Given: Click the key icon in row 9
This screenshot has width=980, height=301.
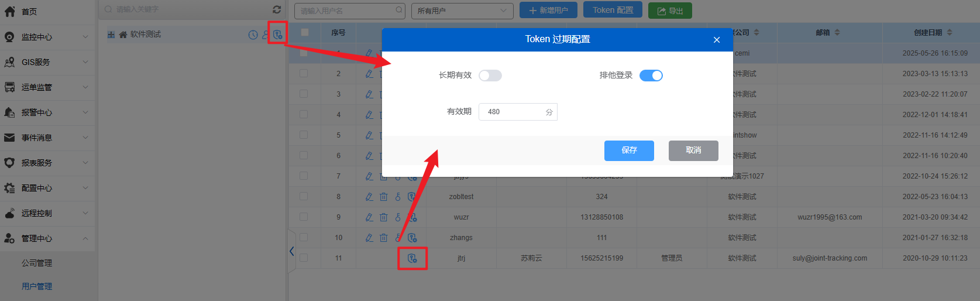Looking at the screenshot, I should pos(398,217).
